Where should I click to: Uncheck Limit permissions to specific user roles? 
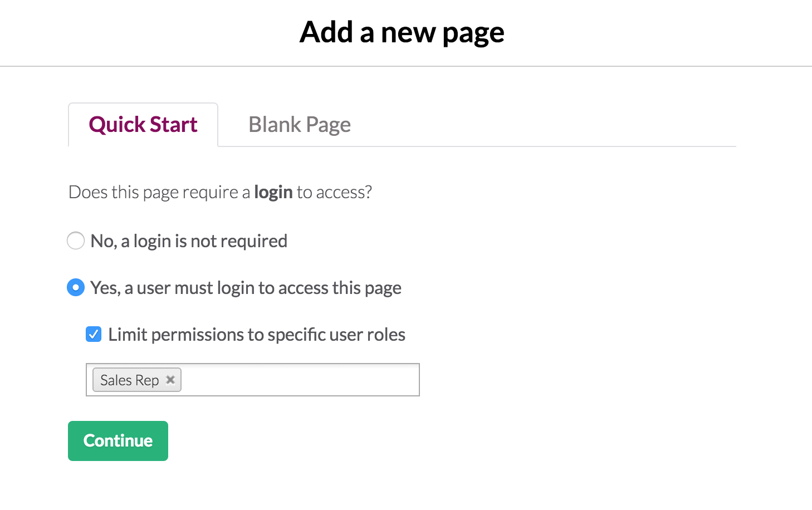(x=94, y=334)
